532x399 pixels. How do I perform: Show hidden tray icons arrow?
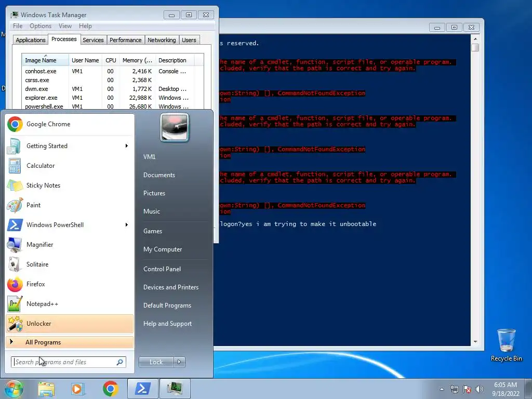pyautogui.click(x=442, y=389)
